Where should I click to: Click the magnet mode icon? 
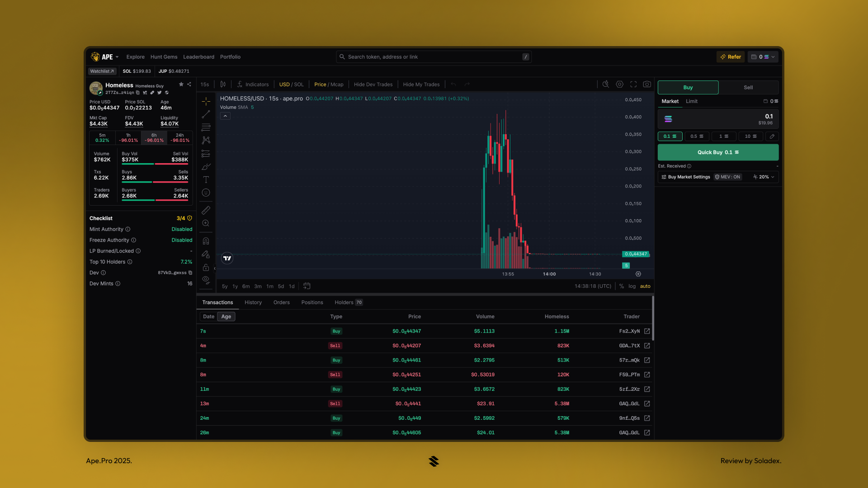206,241
